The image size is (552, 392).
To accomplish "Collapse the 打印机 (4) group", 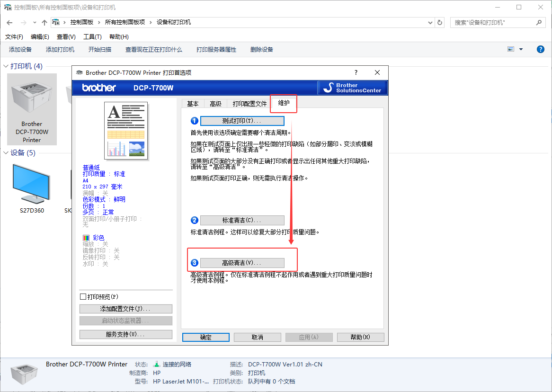I will point(6,66).
